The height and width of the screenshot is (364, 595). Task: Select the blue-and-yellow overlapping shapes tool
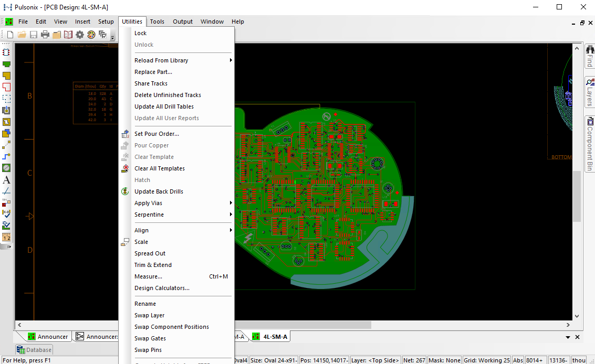tap(6, 133)
